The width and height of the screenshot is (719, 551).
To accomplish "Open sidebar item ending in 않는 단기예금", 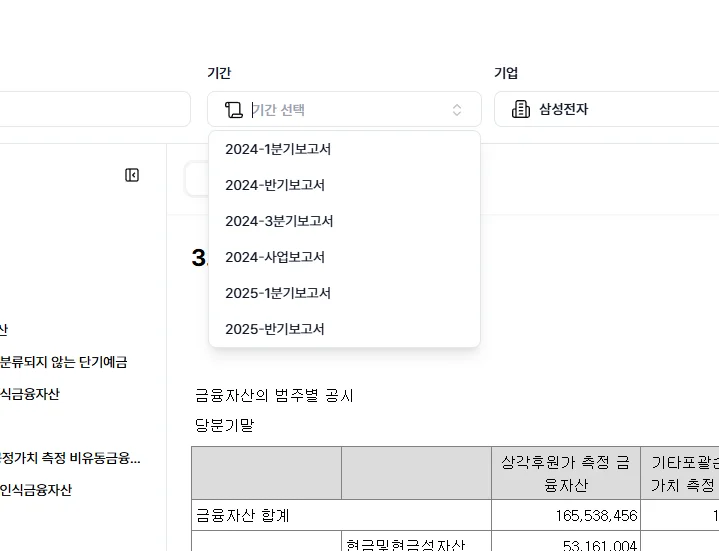I will (x=64, y=362).
